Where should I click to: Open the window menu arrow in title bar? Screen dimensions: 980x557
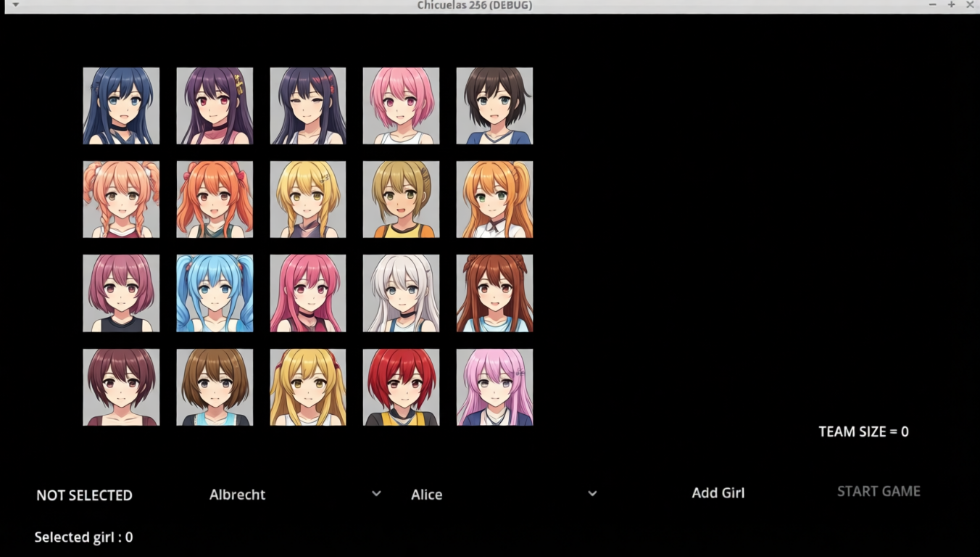pos(15,5)
